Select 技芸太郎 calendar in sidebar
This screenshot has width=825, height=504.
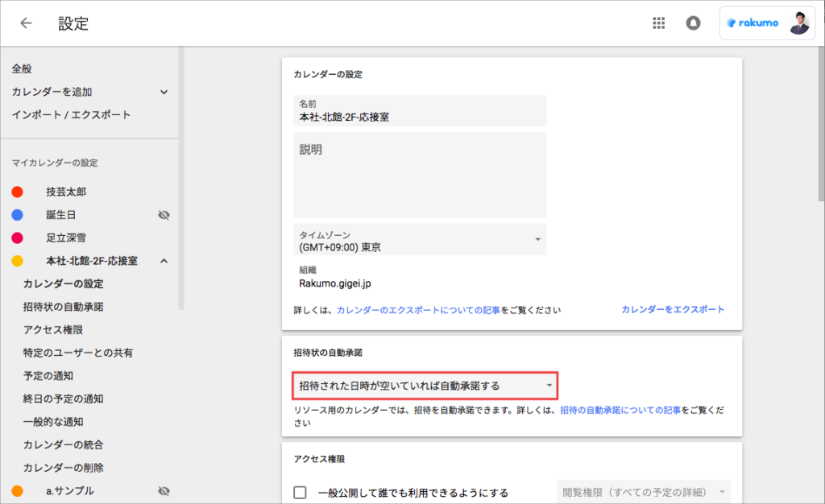coord(66,192)
